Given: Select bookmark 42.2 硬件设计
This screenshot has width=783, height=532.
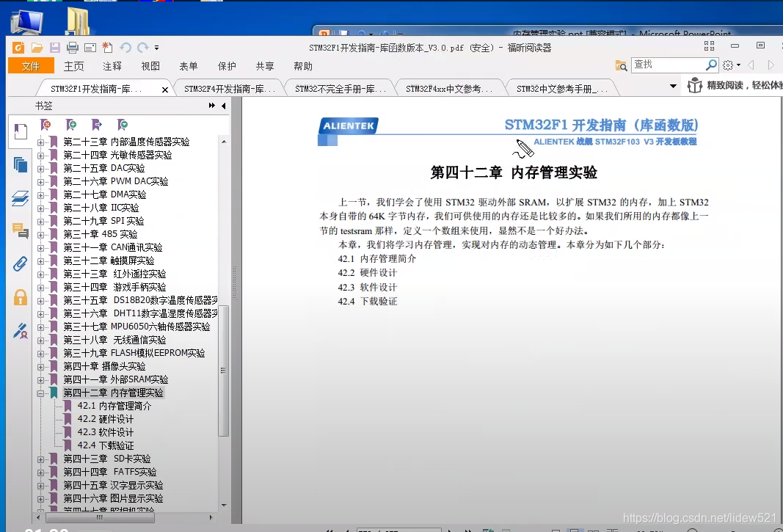Looking at the screenshot, I should tap(106, 419).
